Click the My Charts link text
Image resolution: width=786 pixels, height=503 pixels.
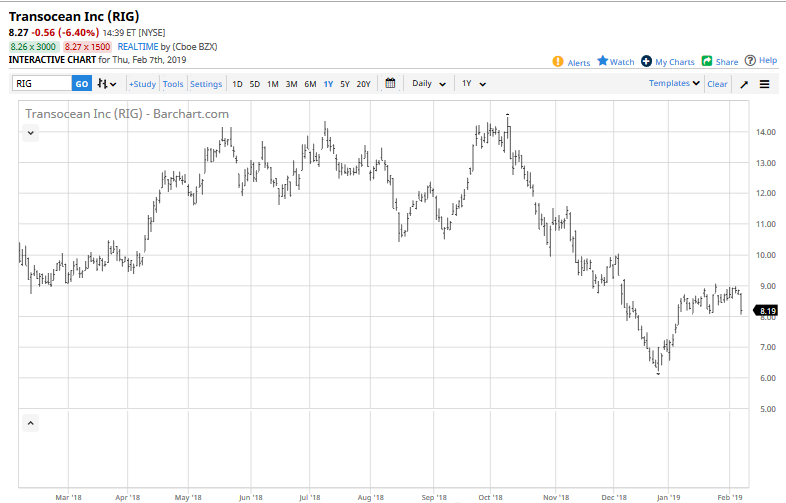point(675,62)
